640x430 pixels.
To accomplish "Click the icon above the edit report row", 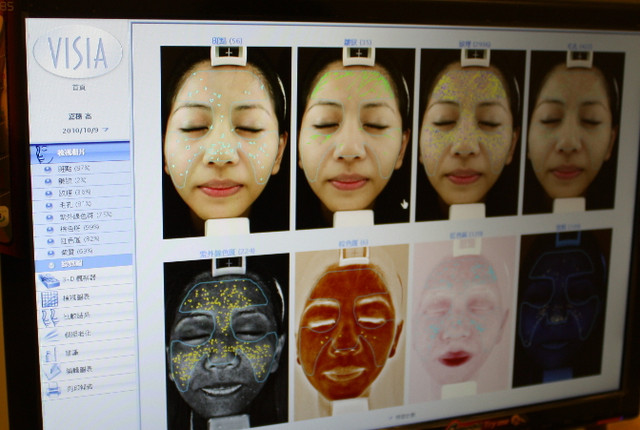I will coord(51,354).
